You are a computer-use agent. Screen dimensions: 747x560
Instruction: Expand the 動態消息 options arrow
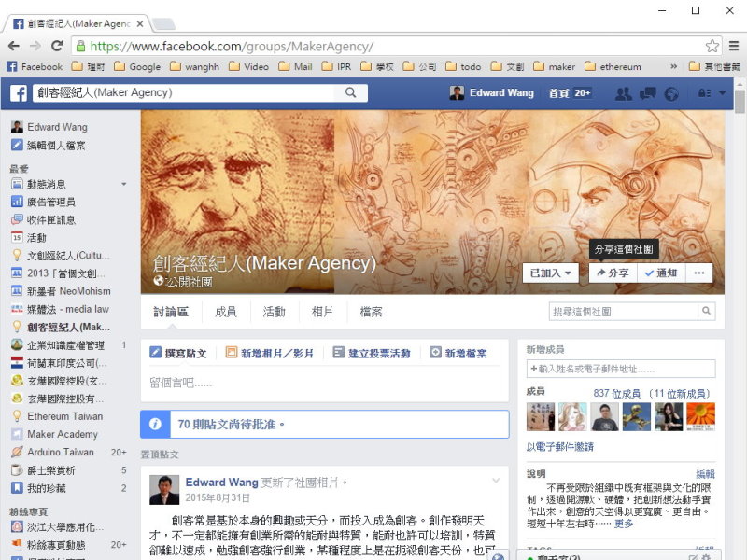tap(124, 184)
